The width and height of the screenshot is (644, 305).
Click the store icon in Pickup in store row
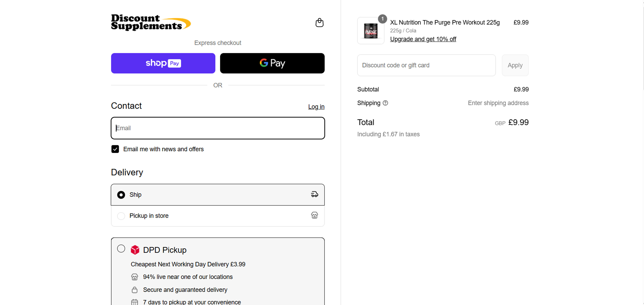[314, 215]
